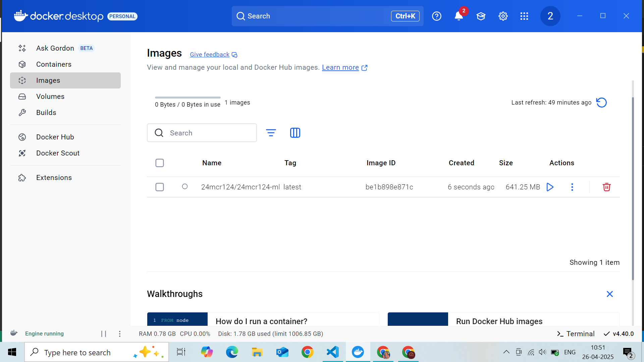Image resolution: width=644 pixels, height=362 pixels.
Task: Open Visual Studio Code from taskbar
Action: click(x=333, y=352)
